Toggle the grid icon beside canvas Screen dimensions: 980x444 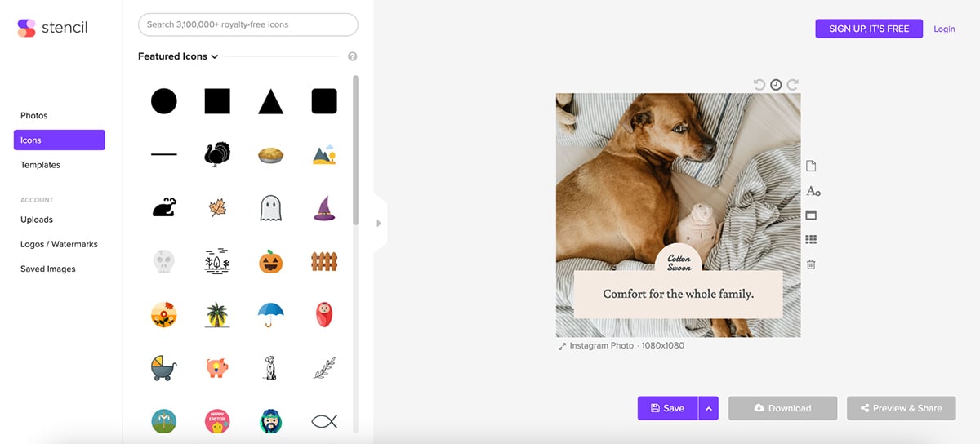pyautogui.click(x=811, y=240)
